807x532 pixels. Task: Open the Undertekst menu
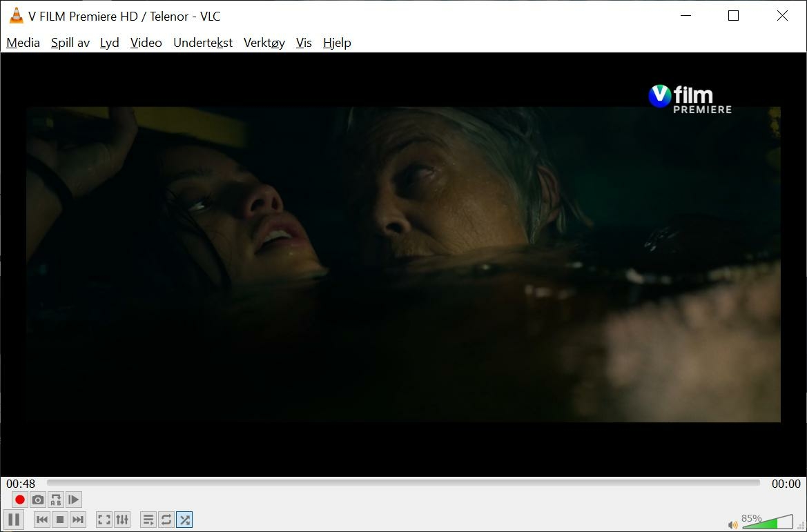(x=203, y=43)
